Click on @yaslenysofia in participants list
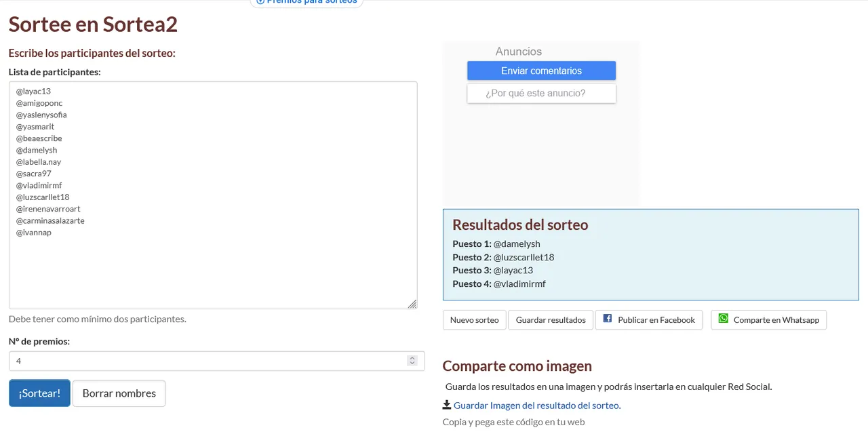Screen dimensions: 868x434 tap(41, 115)
